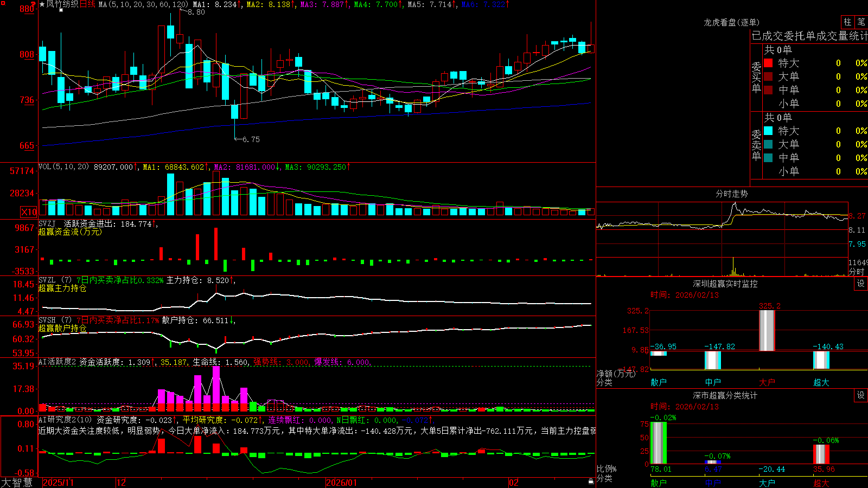
Task: Click the teal 中单 sell order swatch
Action: click(x=768, y=158)
